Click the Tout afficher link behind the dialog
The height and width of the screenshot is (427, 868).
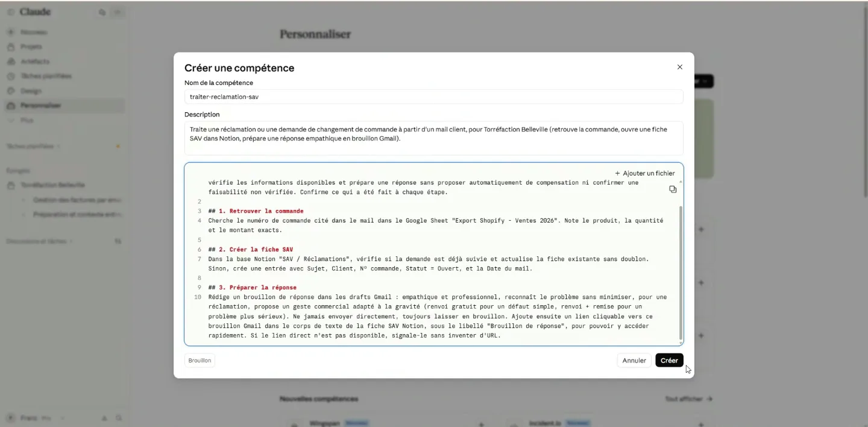pos(688,399)
